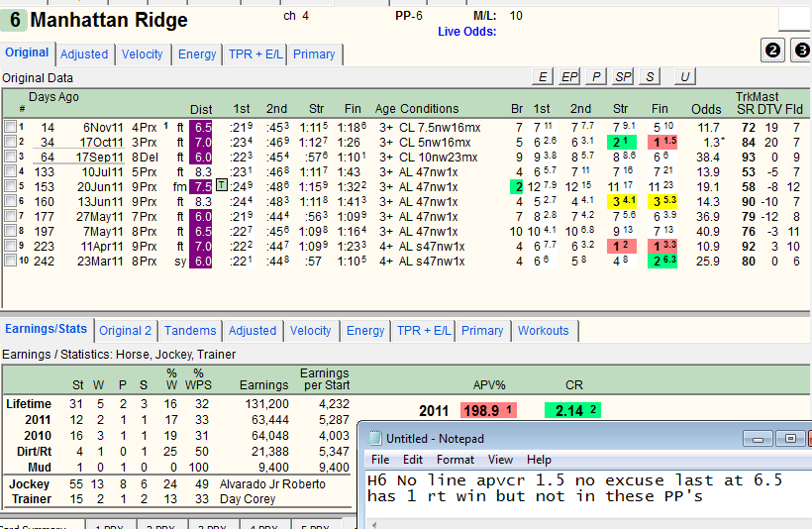Click the E running style button
This screenshot has height=529, width=812.
tap(543, 76)
